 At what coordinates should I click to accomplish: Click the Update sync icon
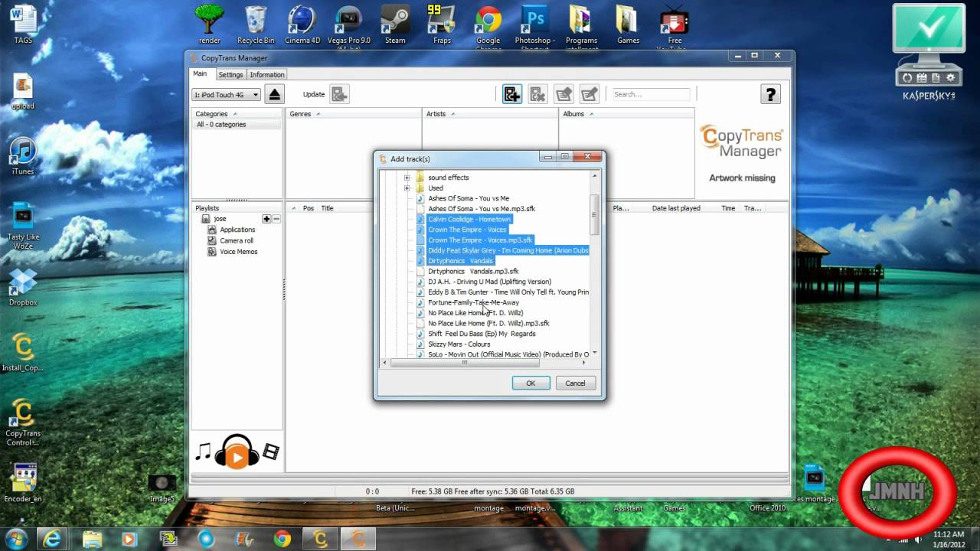(x=340, y=94)
